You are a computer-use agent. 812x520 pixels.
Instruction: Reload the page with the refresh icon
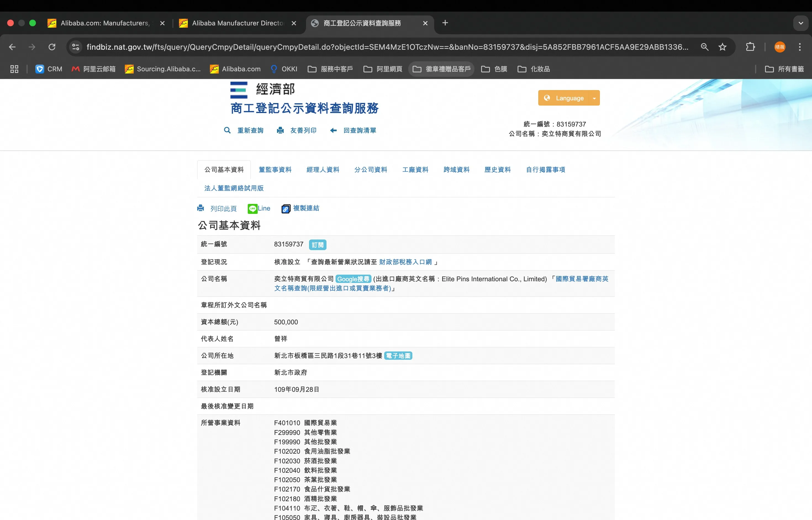(52, 47)
